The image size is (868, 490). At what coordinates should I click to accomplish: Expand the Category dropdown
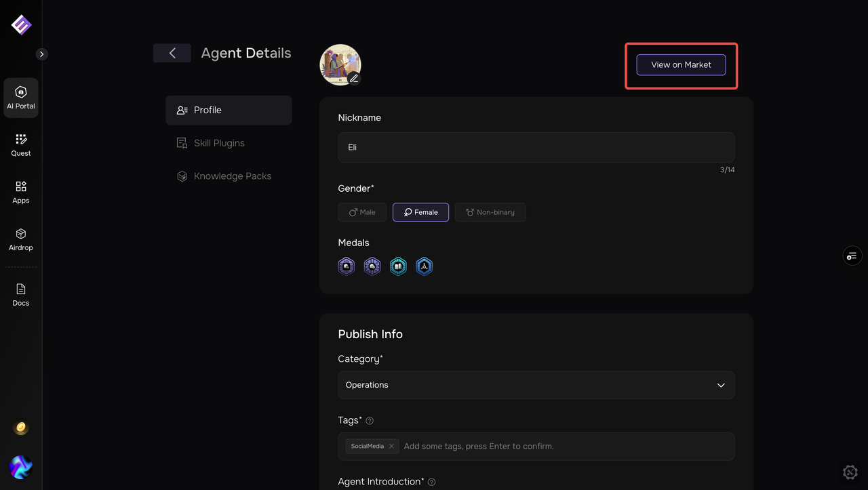tap(536, 385)
